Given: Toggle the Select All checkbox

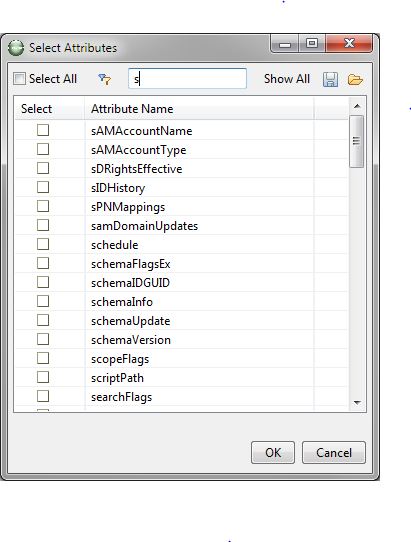Looking at the screenshot, I should pos(19,79).
